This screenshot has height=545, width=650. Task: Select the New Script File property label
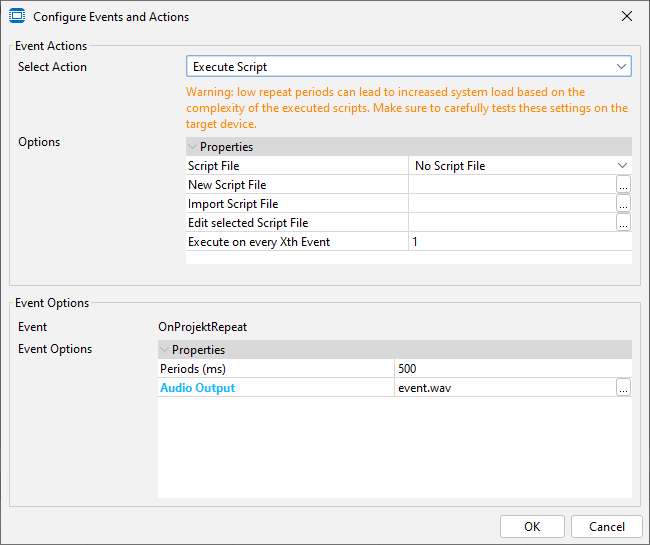pyautogui.click(x=227, y=185)
